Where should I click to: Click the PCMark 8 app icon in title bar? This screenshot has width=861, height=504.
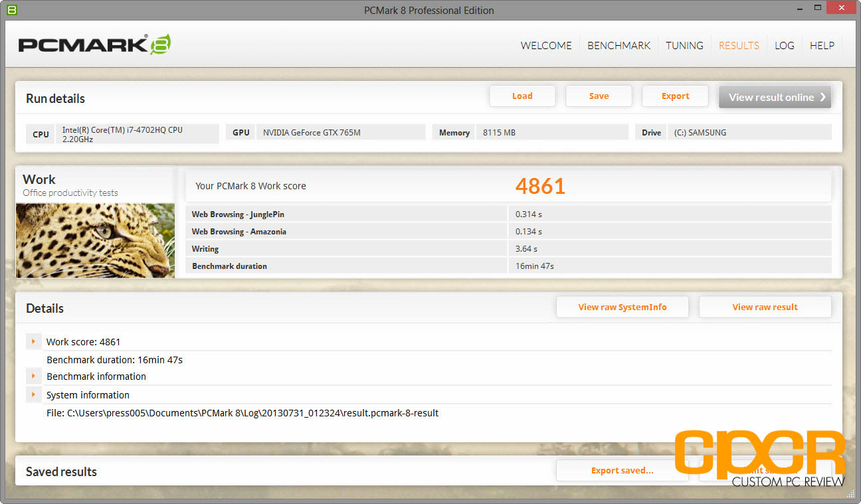pos(12,10)
